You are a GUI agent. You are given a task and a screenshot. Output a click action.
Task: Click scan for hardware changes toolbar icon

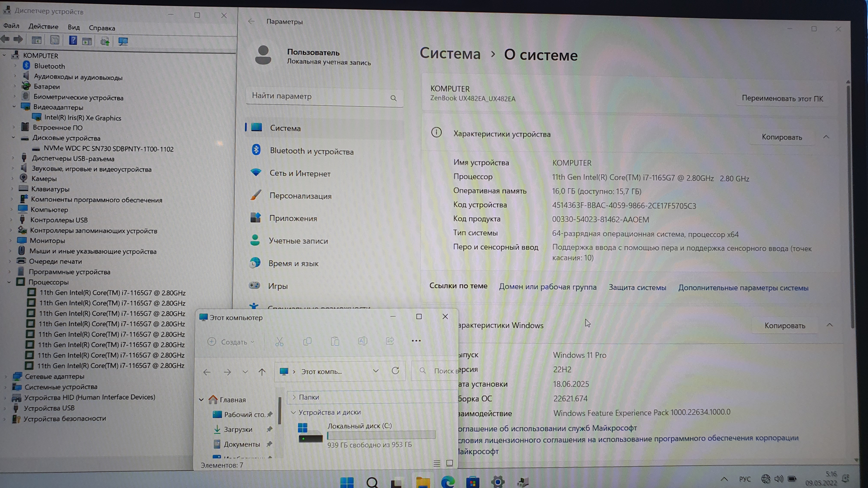click(123, 41)
